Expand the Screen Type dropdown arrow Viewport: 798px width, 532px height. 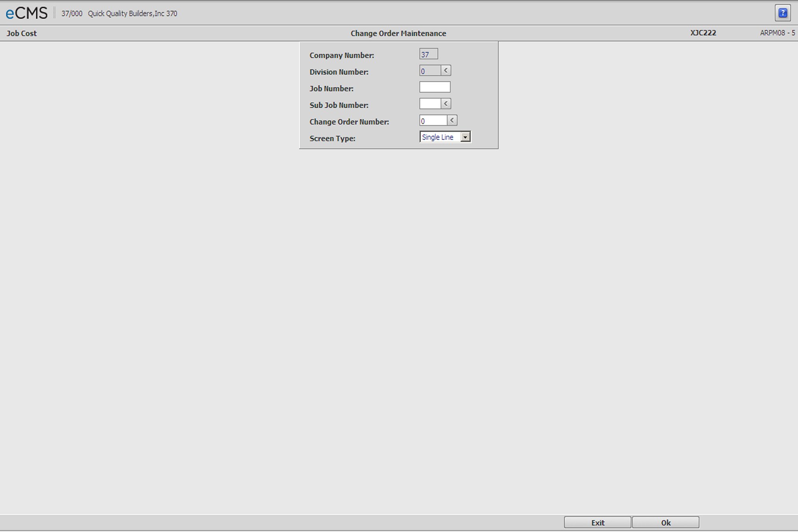[x=465, y=137]
